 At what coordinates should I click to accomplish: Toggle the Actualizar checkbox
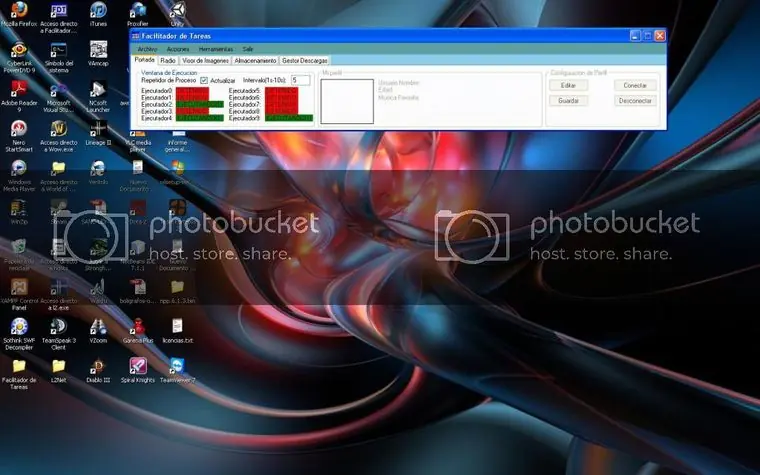[x=204, y=80]
